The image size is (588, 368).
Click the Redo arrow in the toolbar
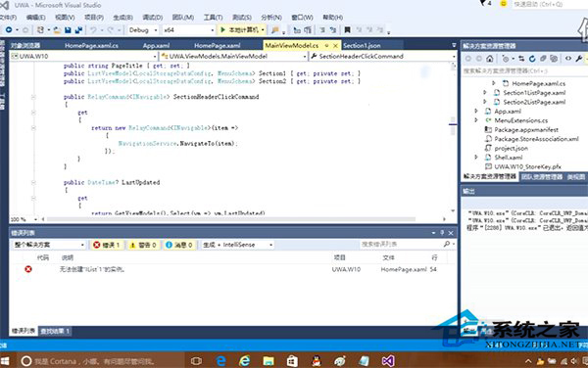(110, 30)
